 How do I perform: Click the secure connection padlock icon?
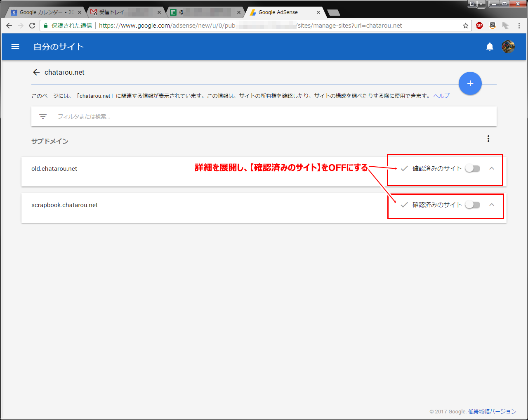(x=46, y=26)
